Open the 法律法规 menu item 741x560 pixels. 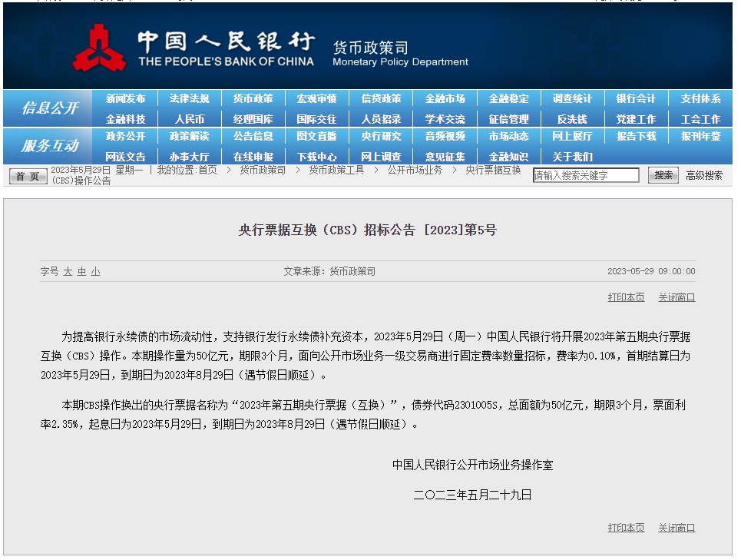pyautogui.click(x=189, y=99)
